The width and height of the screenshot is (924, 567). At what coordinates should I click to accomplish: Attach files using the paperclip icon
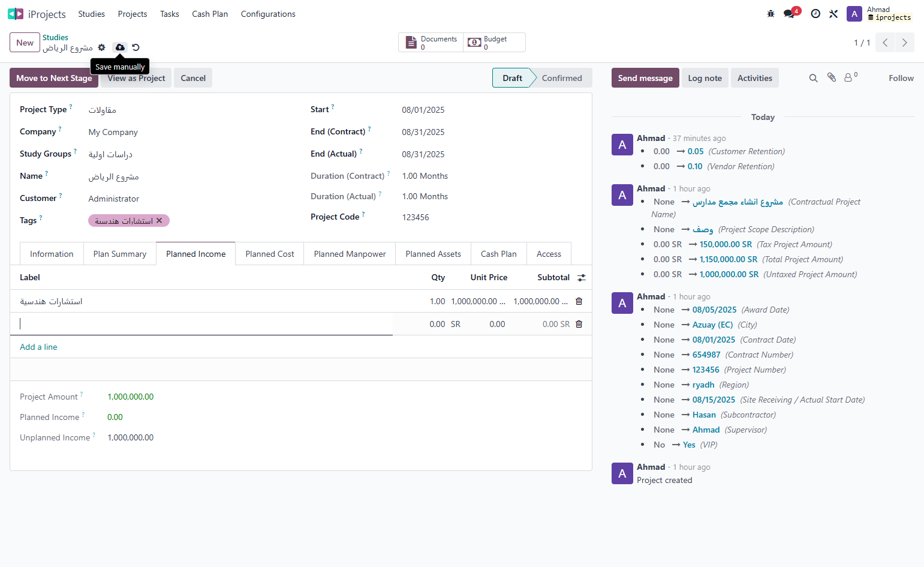pos(832,77)
